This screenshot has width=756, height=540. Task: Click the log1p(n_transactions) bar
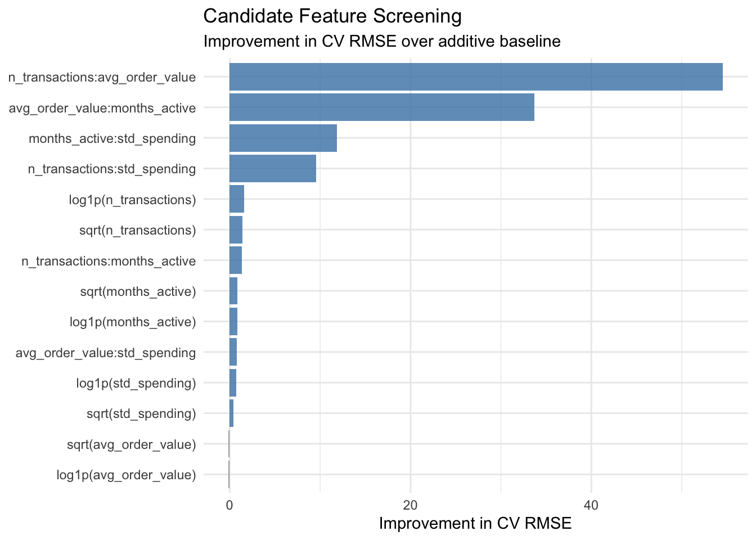pyautogui.click(x=237, y=199)
